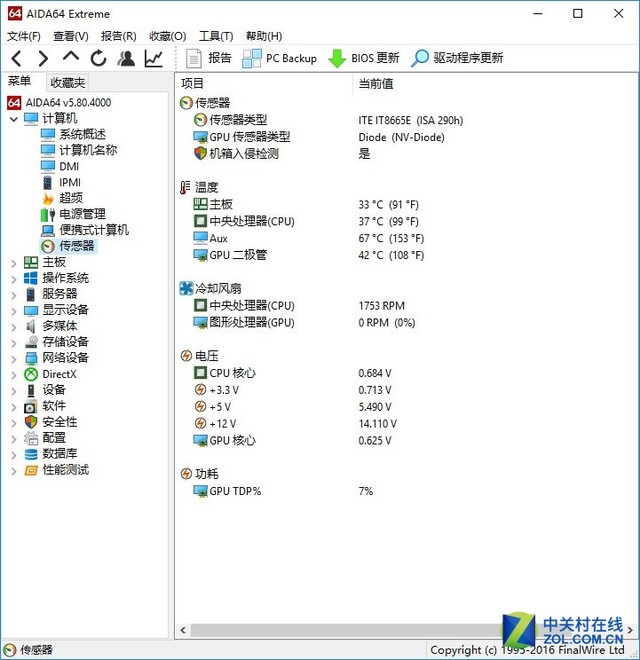Select 系统概述 in the tree
The width and height of the screenshot is (640, 660).
tap(74, 134)
